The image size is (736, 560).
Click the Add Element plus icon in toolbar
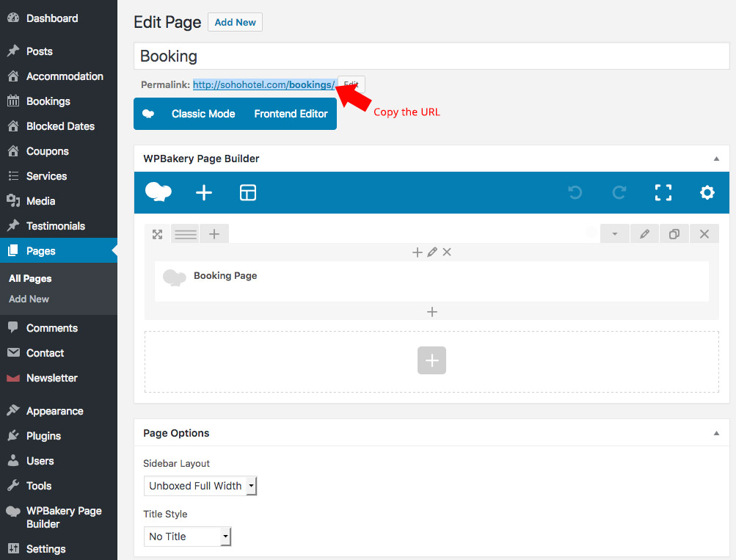click(x=204, y=192)
